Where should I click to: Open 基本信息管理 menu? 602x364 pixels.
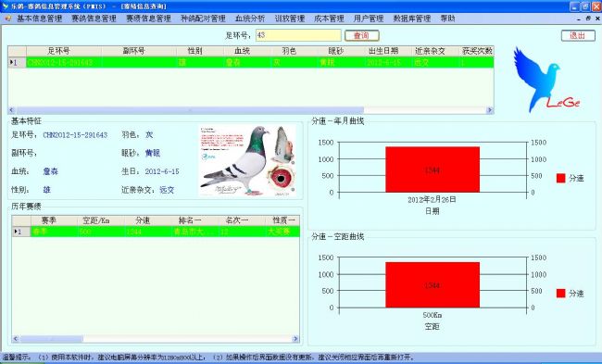point(39,19)
